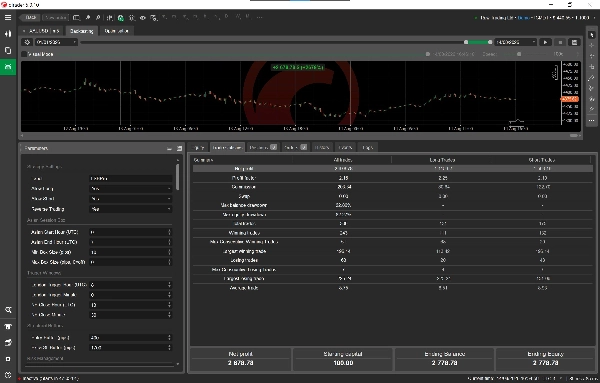This screenshot has width=600, height=383.
Task: Click the bottom gear icon in left sidebar
Action: 8,375
